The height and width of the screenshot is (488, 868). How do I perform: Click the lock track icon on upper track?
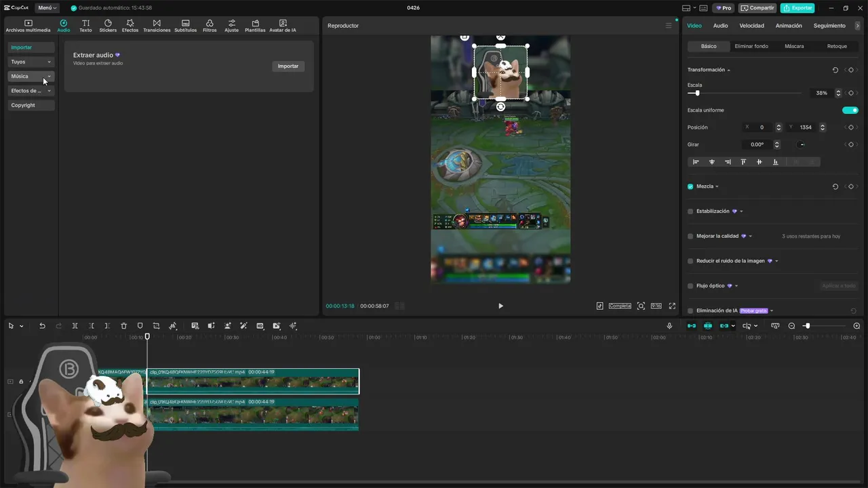pyautogui.click(x=21, y=382)
